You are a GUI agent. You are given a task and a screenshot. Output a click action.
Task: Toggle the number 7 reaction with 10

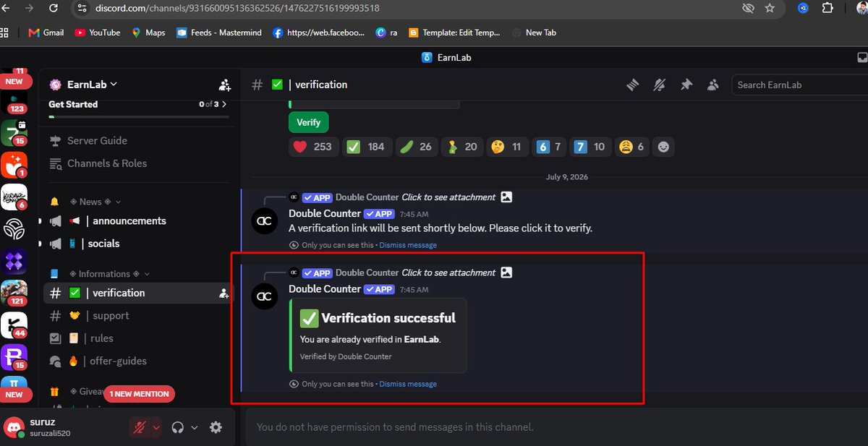click(589, 147)
